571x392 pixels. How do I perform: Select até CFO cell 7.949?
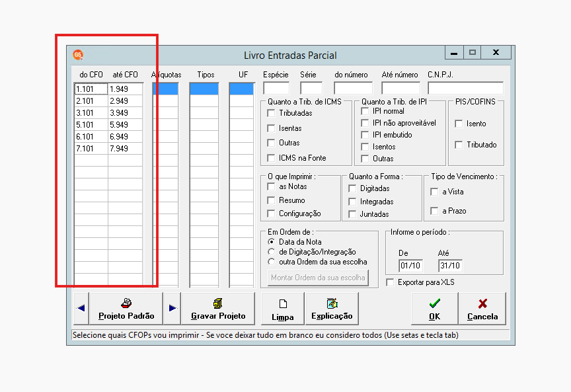click(x=126, y=149)
